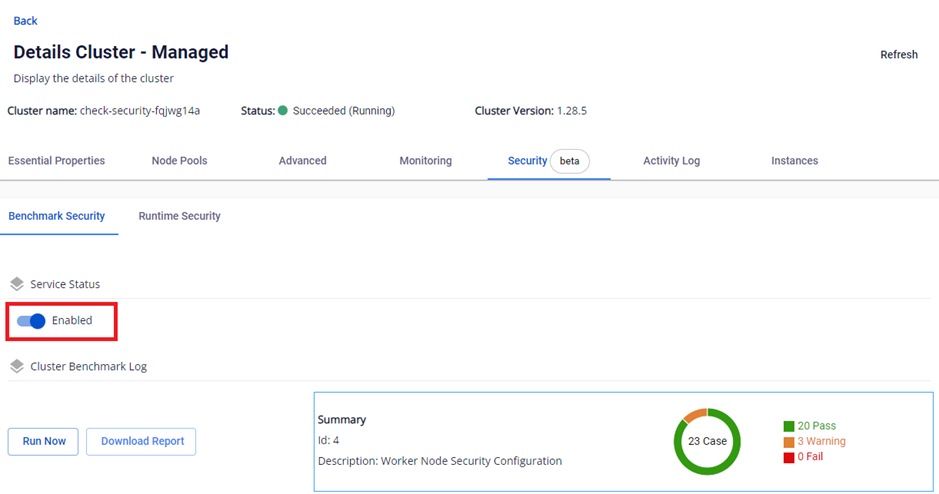The height and width of the screenshot is (494, 939).
Task: Click the beta badge on Security
Action: tap(570, 161)
